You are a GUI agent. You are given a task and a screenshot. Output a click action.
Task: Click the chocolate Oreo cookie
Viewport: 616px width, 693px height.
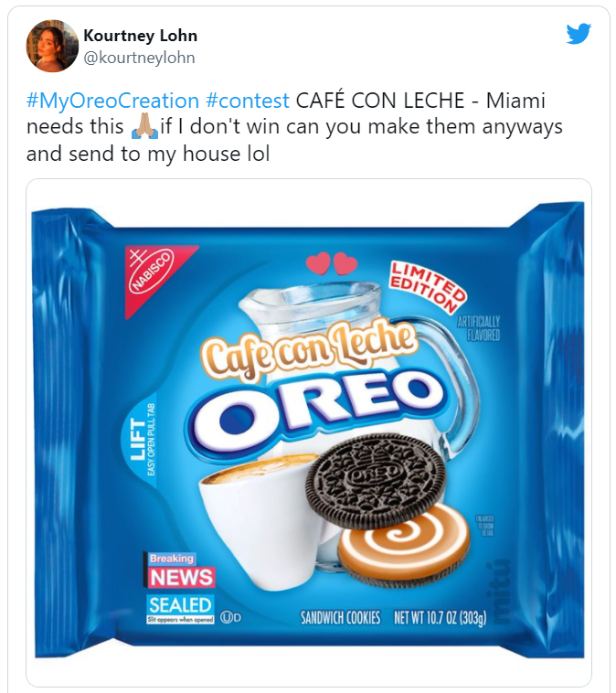(376, 481)
